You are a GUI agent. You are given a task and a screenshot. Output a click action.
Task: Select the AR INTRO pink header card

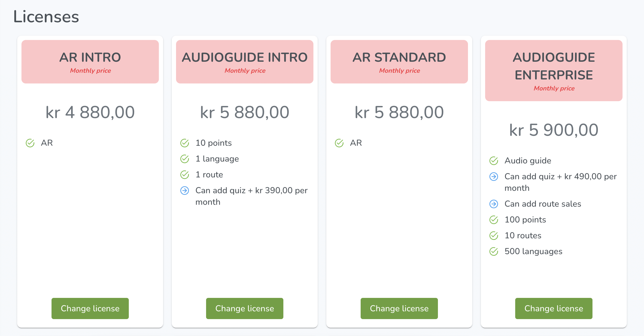(90, 62)
